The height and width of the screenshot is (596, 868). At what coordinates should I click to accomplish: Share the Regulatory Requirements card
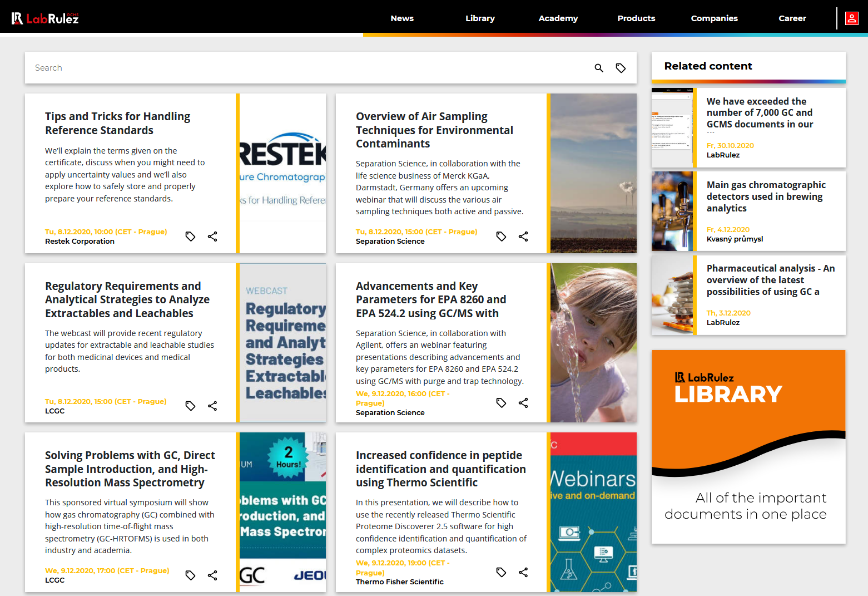[x=212, y=406]
